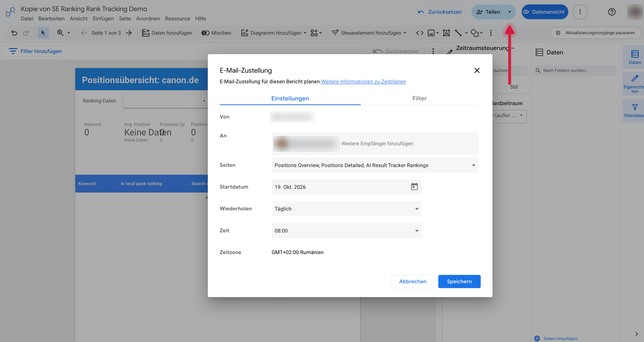Open the Datei menu

[x=27, y=19]
